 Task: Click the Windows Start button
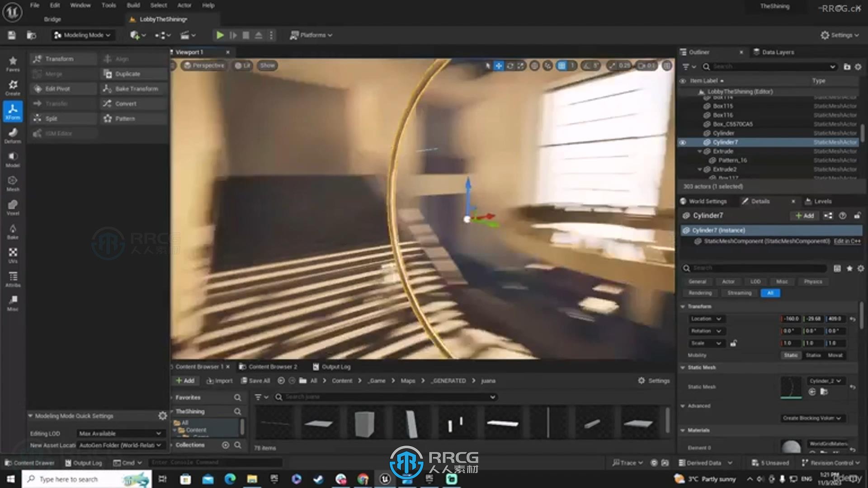click(10, 479)
